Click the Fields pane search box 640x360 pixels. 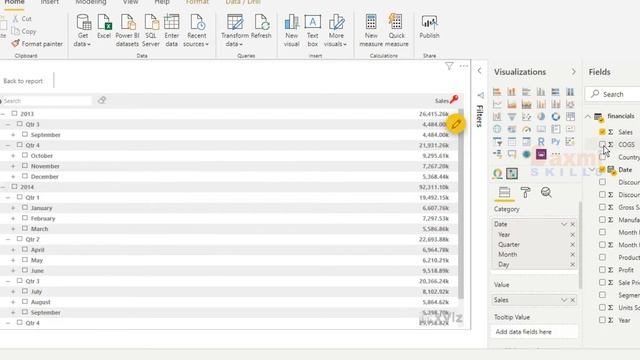tap(613, 94)
